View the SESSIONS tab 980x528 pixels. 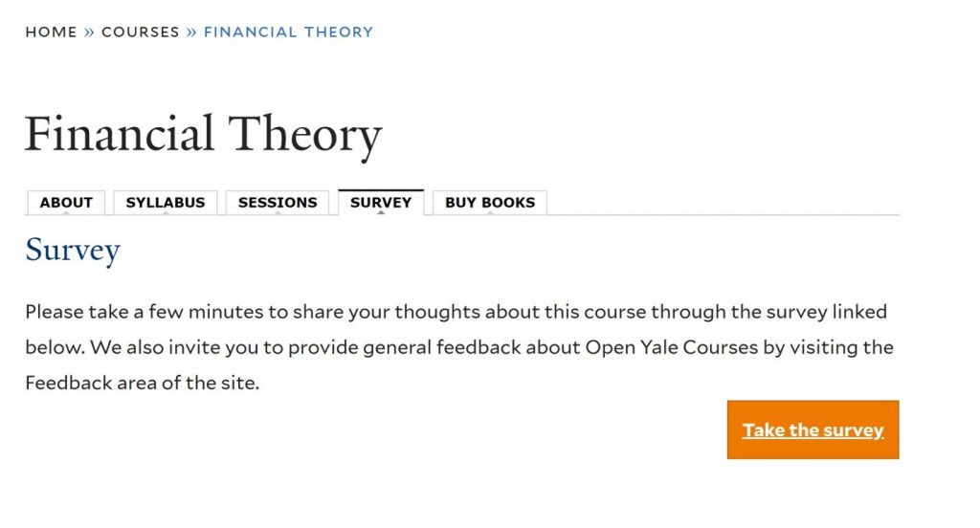[x=278, y=203]
